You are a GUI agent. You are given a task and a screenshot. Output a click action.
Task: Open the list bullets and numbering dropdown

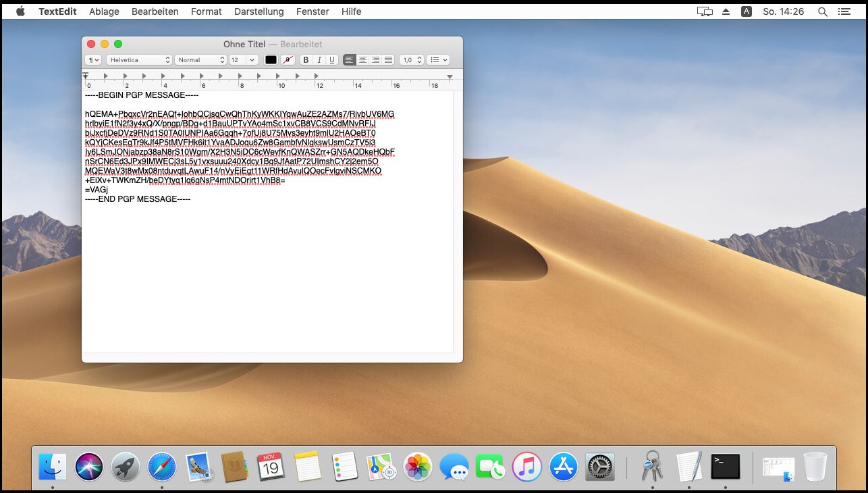pos(438,60)
